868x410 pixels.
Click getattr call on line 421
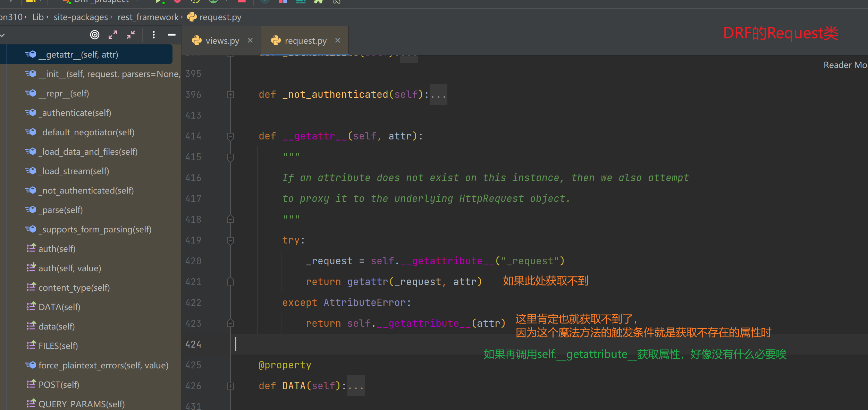(368, 282)
